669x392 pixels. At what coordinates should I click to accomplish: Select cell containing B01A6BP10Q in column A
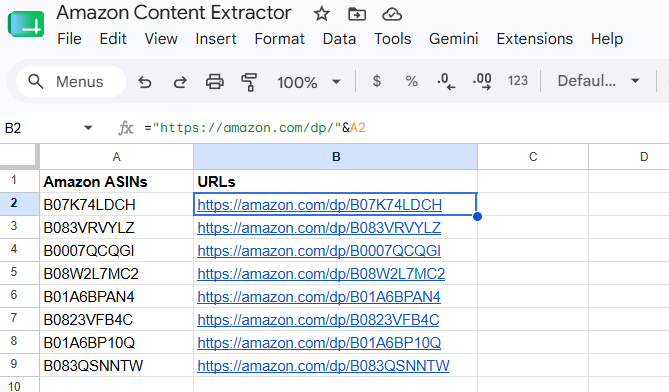pyautogui.click(x=116, y=343)
